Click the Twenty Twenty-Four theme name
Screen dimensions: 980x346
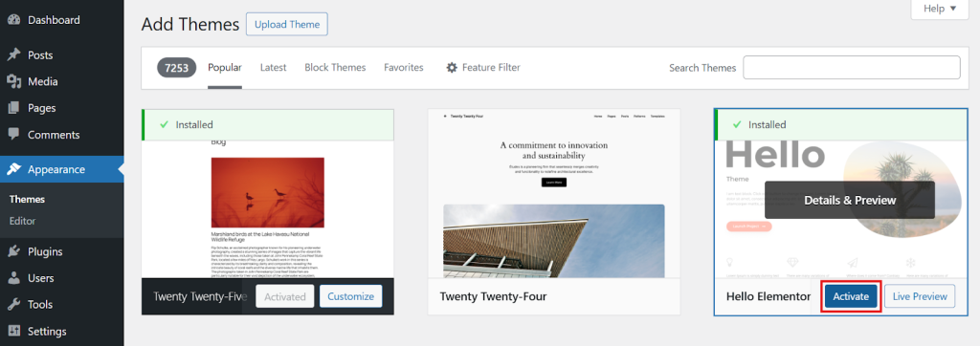[493, 296]
